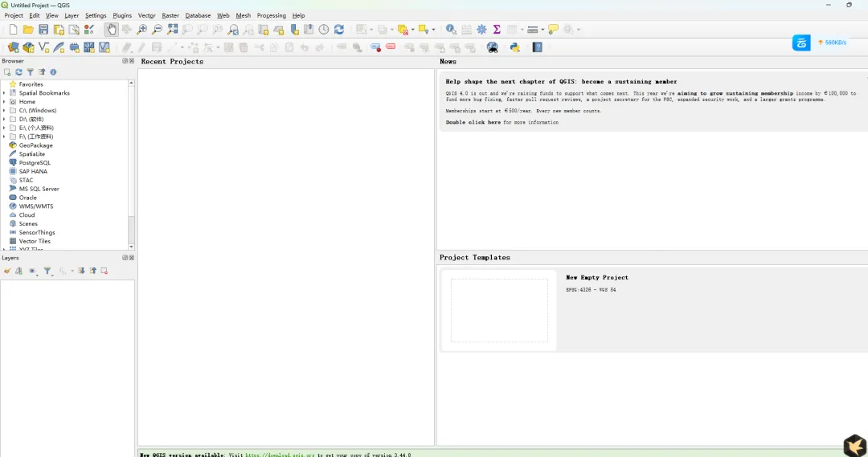Screen dimensions: 868x457
Task: Select the Zoom Out magnifier tool
Action: coord(158,30)
